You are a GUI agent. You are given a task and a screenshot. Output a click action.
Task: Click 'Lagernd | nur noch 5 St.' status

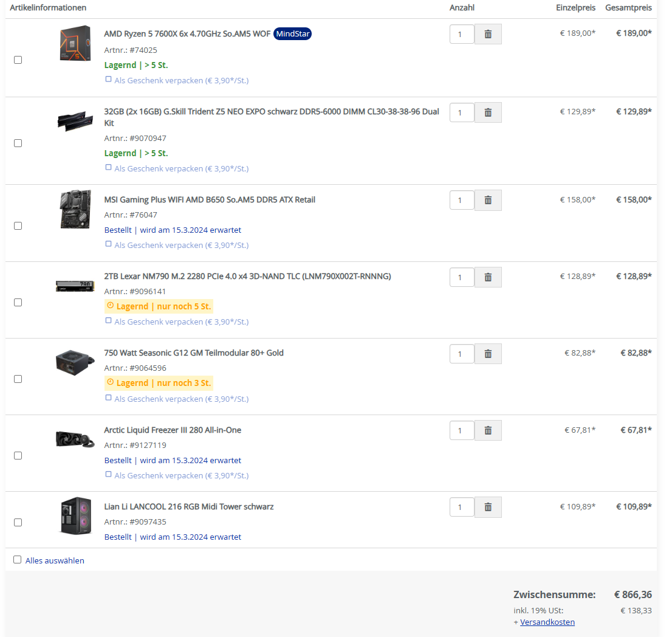click(x=159, y=306)
